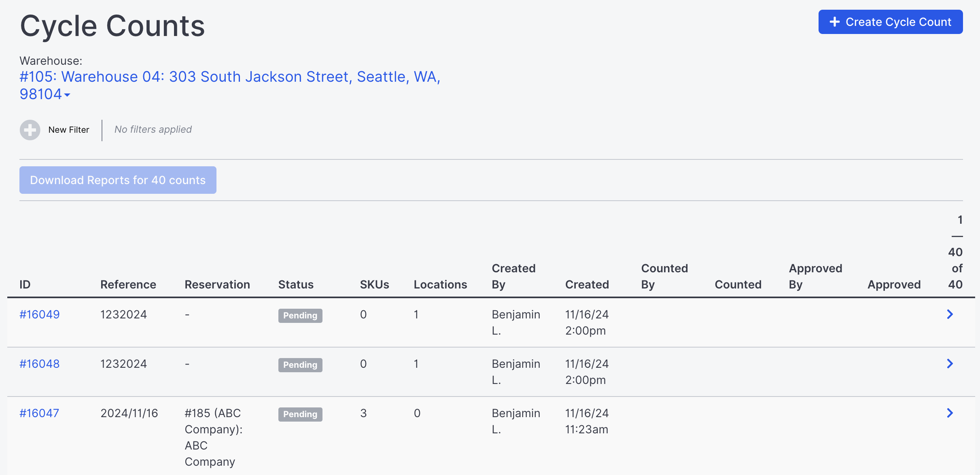Select the Pending badge on #16049
Viewport: 980px width, 475px height.
pyautogui.click(x=300, y=316)
